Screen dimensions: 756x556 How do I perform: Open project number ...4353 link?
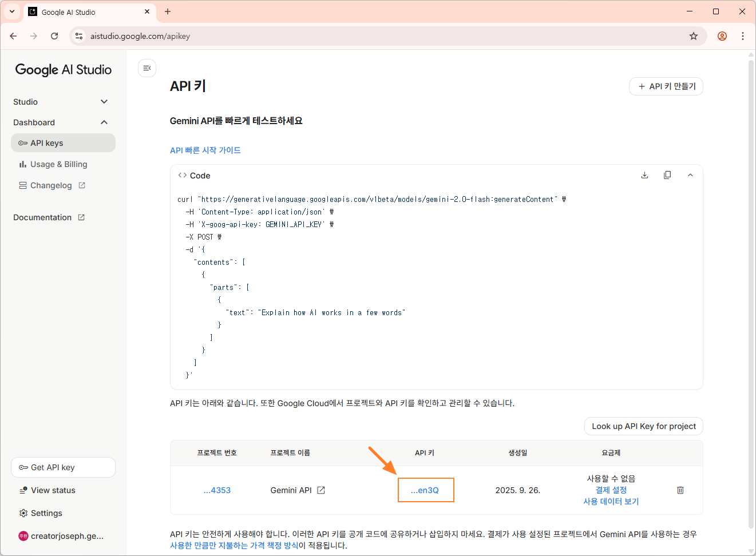tap(217, 490)
